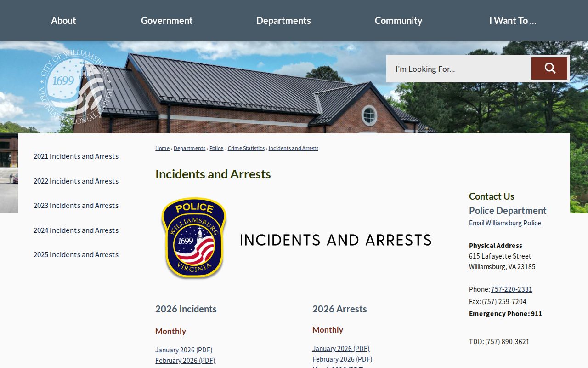Click the TDD: (757) 890-3621 text
Screen dimensions: 588x368
point(499,341)
